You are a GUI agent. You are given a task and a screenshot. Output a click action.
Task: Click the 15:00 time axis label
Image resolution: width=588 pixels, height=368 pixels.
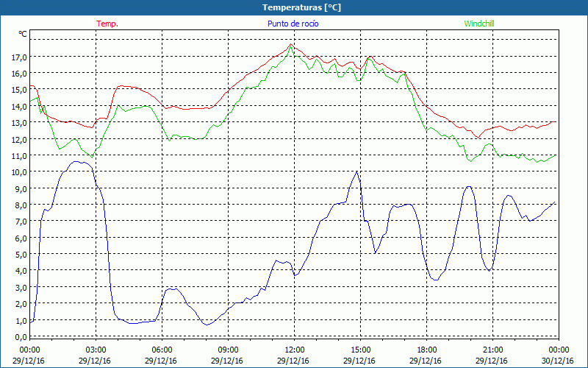coord(360,350)
